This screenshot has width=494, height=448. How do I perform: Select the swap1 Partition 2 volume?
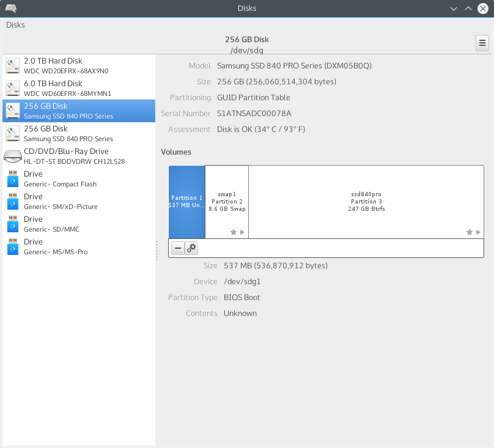[x=227, y=202]
